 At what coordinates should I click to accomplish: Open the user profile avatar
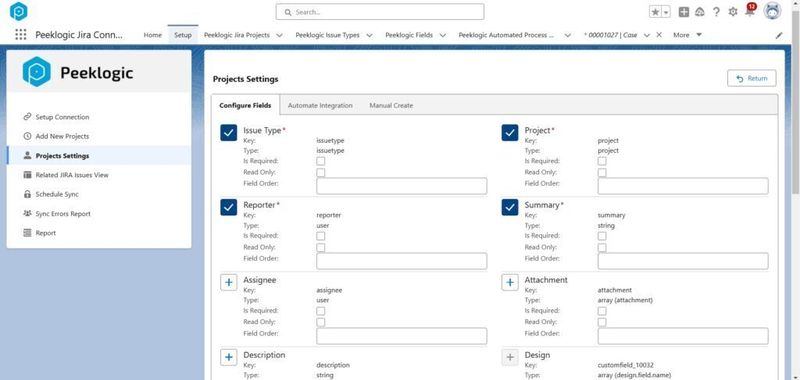tap(772, 11)
